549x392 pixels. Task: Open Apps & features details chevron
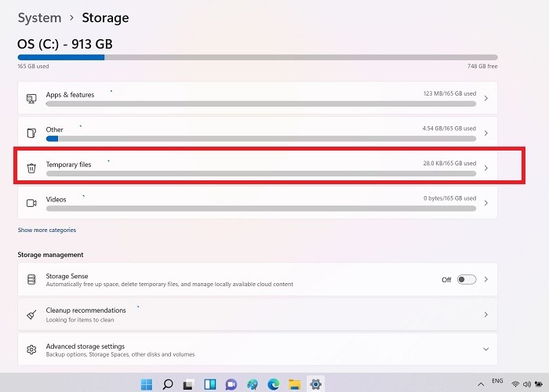click(486, 98)
